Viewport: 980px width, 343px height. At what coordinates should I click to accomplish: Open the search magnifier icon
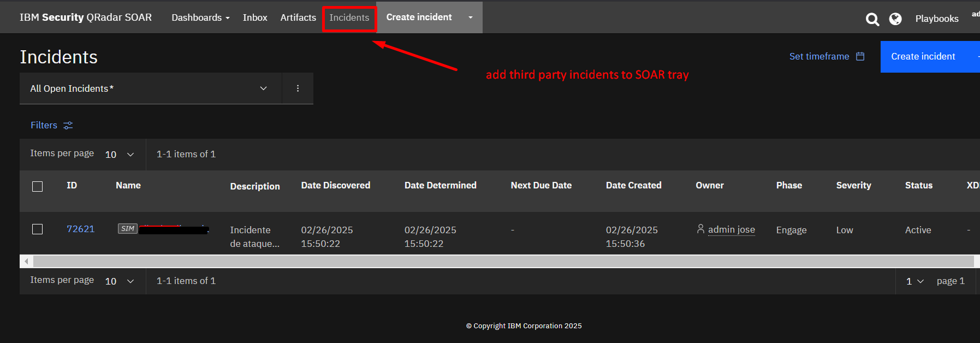tap(872, 19)
